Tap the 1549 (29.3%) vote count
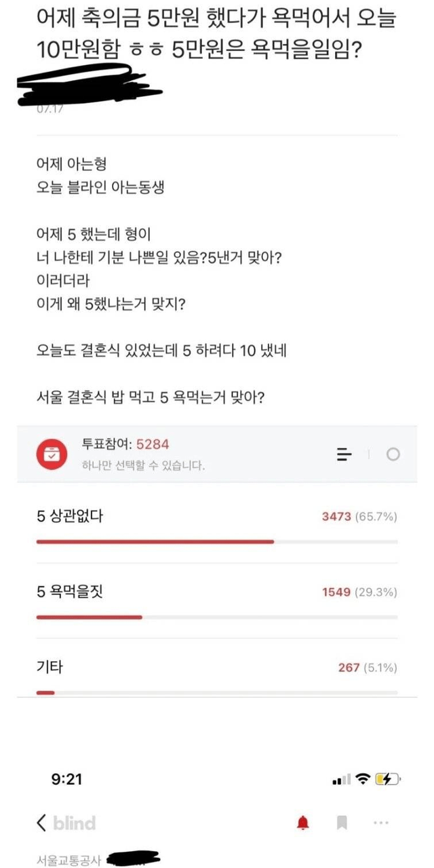The height and width of the screenshot is (868, 434). (x=359, y=592)
